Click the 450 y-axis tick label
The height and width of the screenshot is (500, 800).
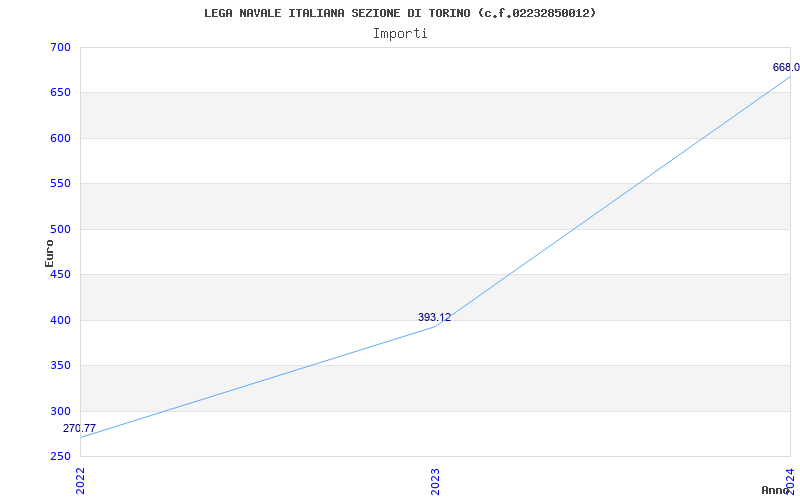pos(60,274)
